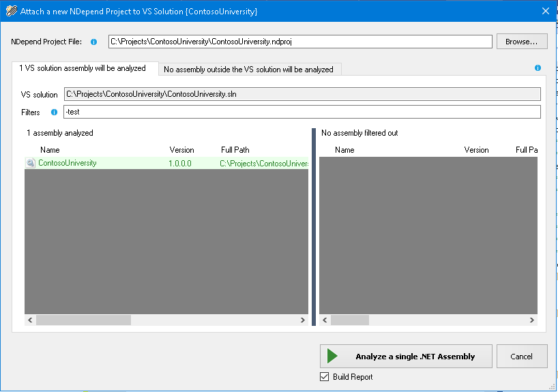Click the VS solution path field
558x392 pixels.
tap(302, 94)
